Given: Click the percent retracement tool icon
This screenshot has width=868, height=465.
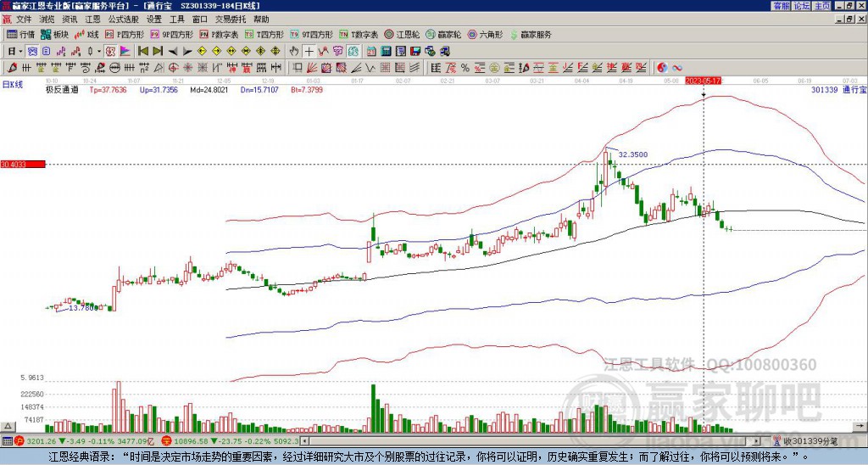Looking at the screenshot, I should (465, 68).
